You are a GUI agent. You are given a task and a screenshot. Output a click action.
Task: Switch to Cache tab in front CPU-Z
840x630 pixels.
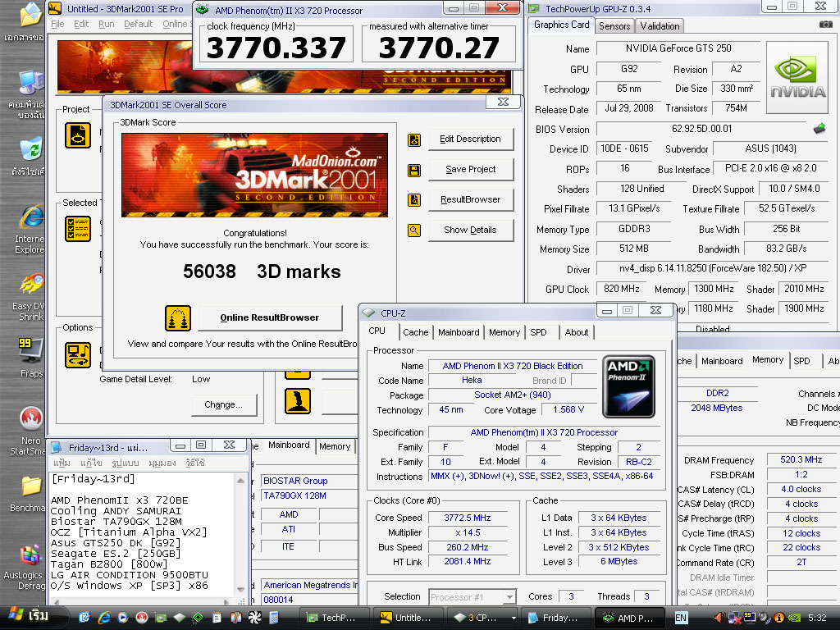tap(415, 332)
